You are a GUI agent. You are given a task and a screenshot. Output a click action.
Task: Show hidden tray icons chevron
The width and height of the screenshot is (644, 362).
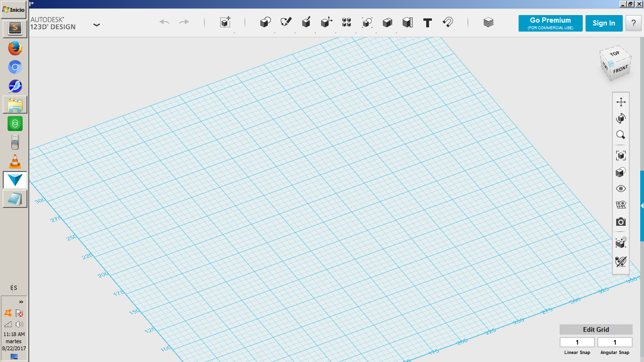coord(21,302)
